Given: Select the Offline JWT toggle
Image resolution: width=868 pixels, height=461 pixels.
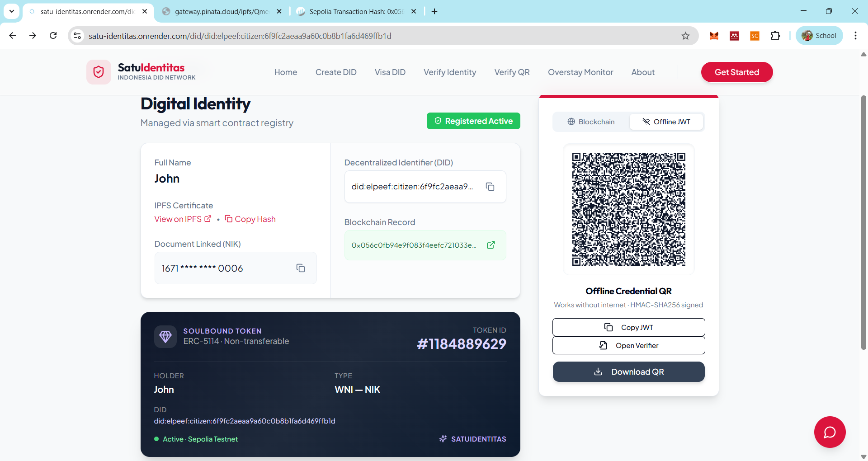Looking at the screenshot, I should [666, 122].
